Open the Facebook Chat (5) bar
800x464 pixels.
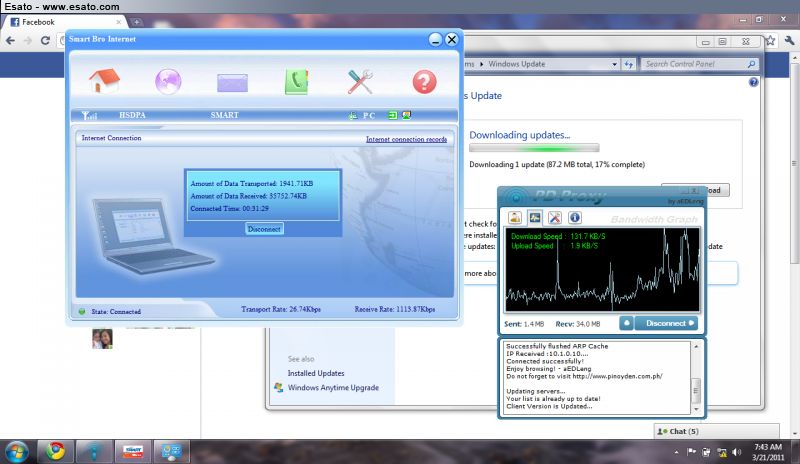(716, 431)
